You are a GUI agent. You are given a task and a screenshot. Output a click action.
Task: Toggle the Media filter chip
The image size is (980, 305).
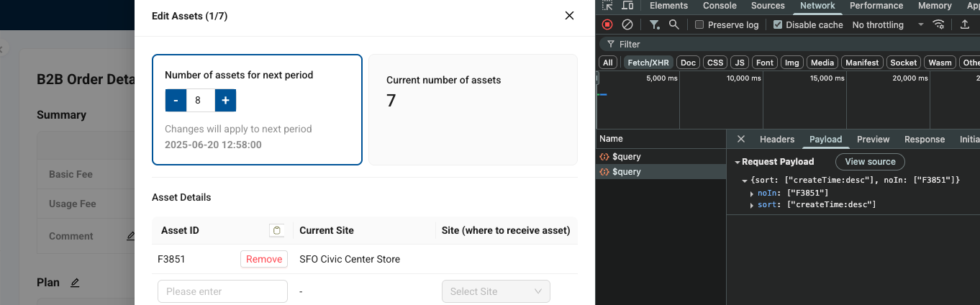[822, 63]
